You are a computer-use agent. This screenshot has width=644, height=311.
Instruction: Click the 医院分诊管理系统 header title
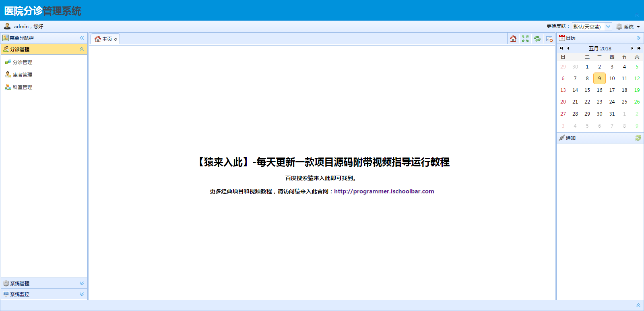(43, 11)
